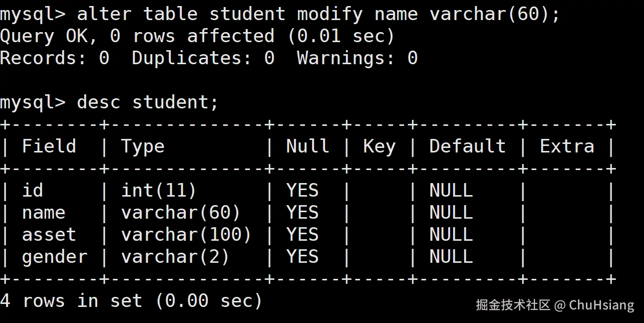644x323 pixels.
Task: Click the 'id' field cell
Action: (33, 191)
